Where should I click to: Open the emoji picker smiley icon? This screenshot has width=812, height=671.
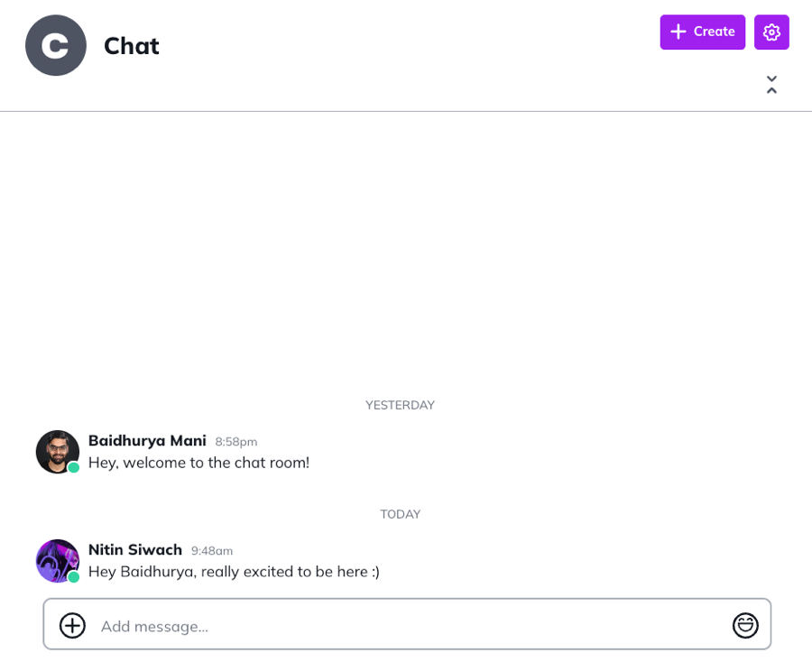(x=745, y=625)
